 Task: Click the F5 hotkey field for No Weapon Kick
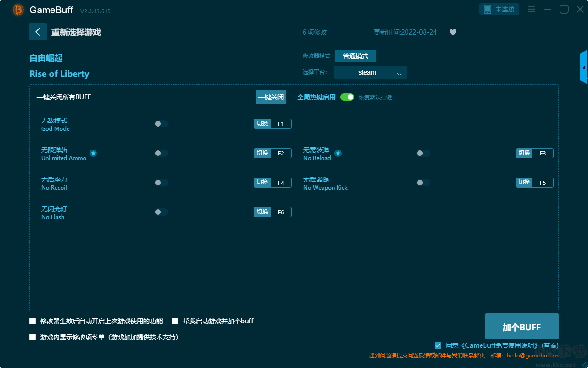coord(543,183)
